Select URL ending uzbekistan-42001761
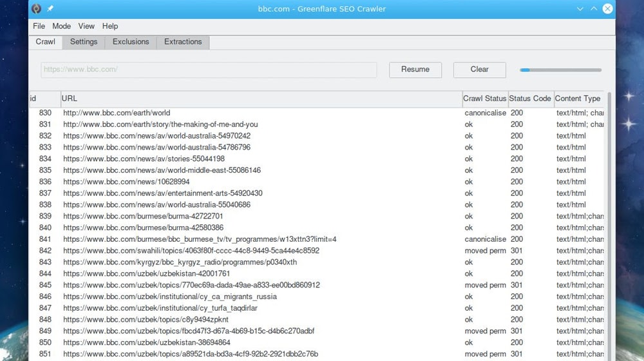The width and height of the screenshot is (644, 361). click(147, 274)
